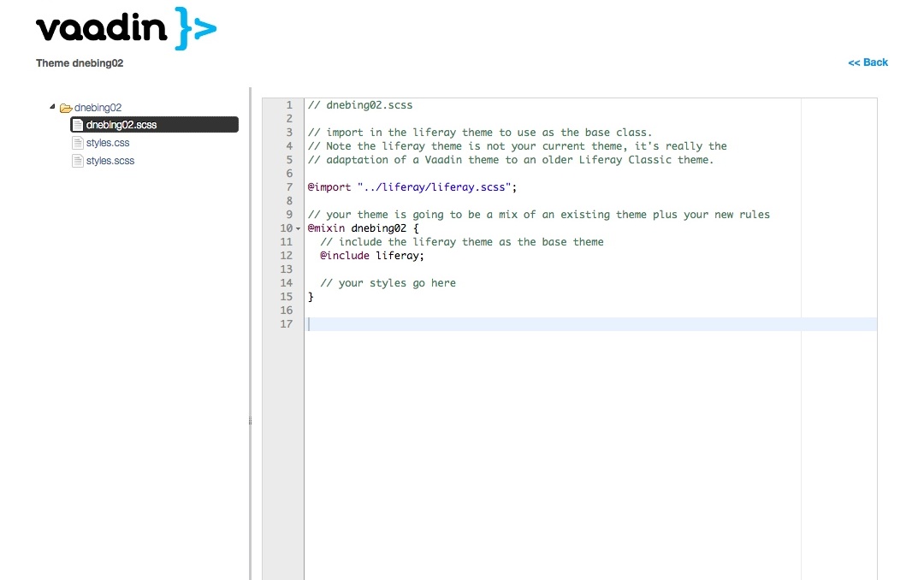Click the file icon beside dnebing02.scss
924x580 pixels.
click(x=78, y=125)
